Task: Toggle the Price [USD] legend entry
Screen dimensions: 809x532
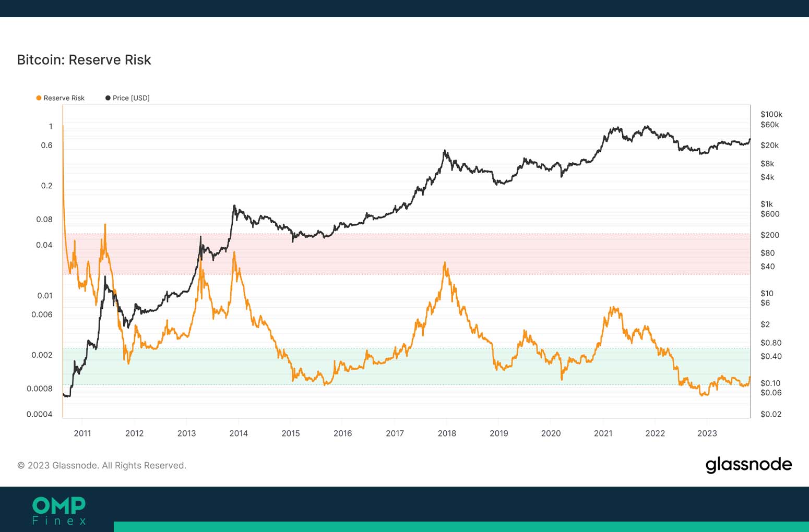Action: 127,98
